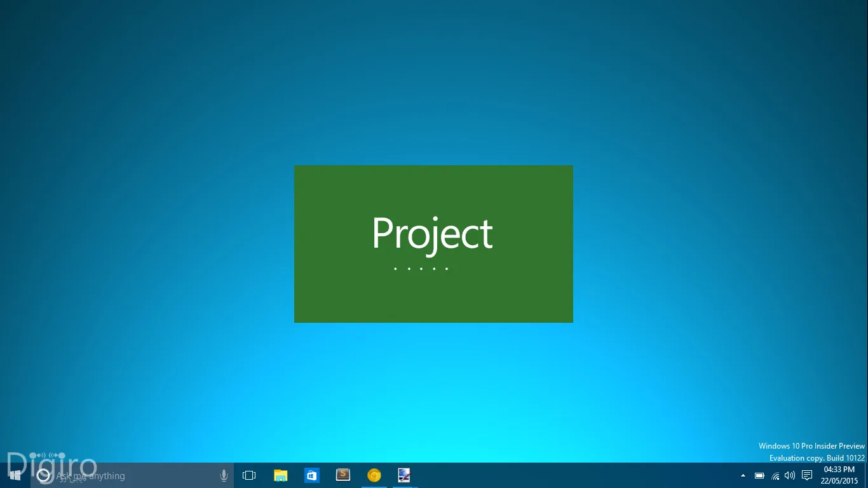Open the Wi-Fi network icon
This screenshot has height=488, width=868.
click(x=775, y=475)
